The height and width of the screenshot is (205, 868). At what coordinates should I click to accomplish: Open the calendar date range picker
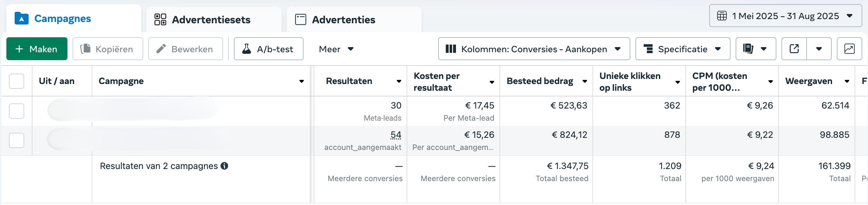pos(786,16)
